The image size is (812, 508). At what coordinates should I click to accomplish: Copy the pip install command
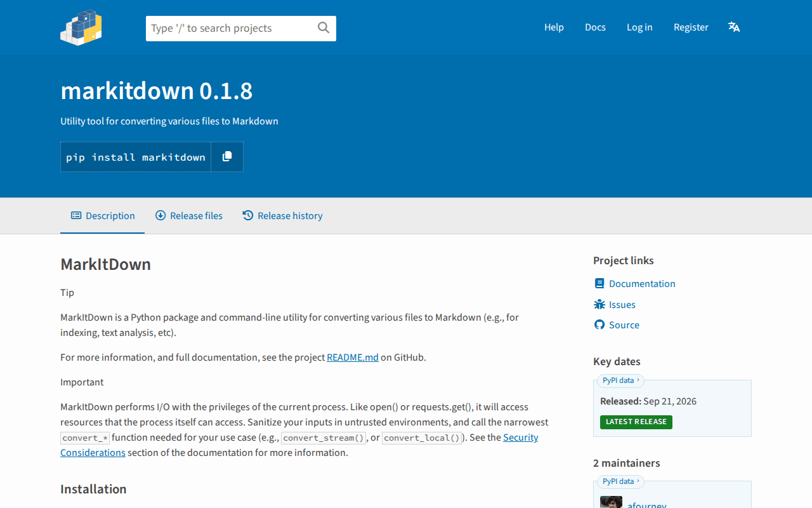tap(227, 157)
